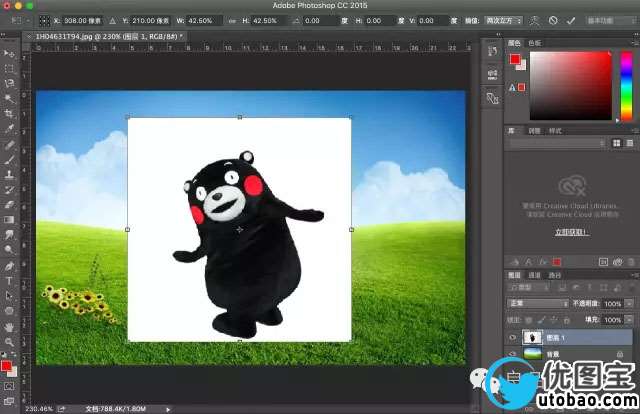Switch to the Swatches panel tab
The width and height of the screenshot is (640, 414).
tap(535, 43)
